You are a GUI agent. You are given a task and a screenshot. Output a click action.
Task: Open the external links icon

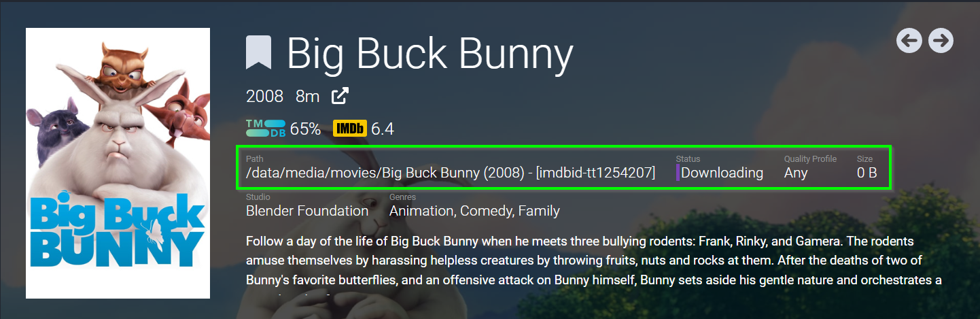click(340, 97)
